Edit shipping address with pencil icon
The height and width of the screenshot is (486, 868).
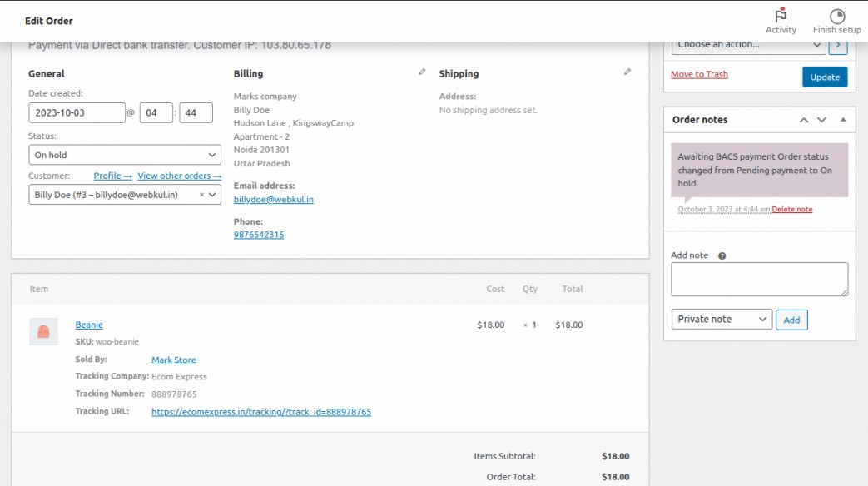[x=627, y=72]
